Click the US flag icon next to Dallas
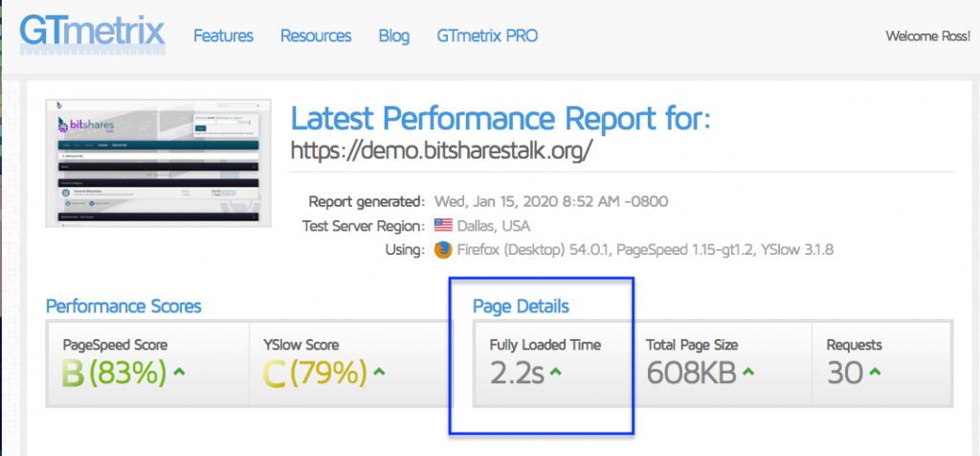Screen dimensions: 980x456 tap(443, 225)
